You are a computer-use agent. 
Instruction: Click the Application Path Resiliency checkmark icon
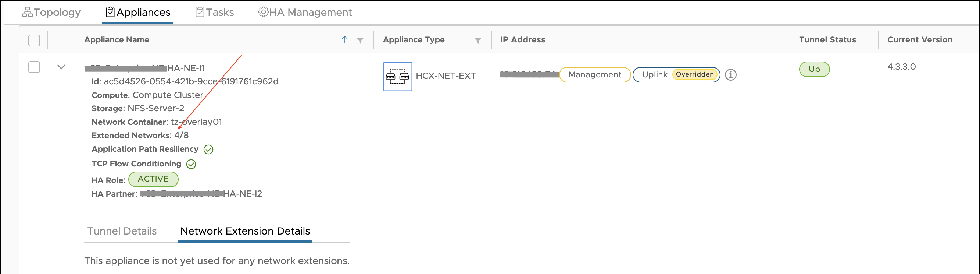[208, 150]
